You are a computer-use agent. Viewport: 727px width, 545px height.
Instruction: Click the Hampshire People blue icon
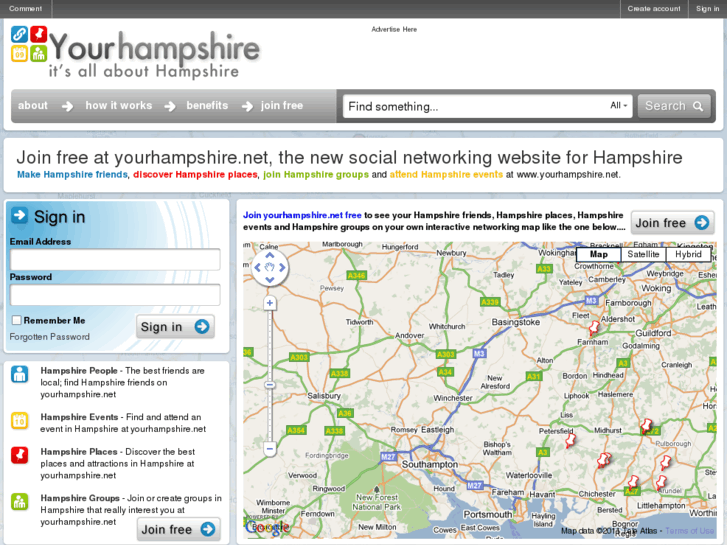pyautogui.click(x=19, y=374)
